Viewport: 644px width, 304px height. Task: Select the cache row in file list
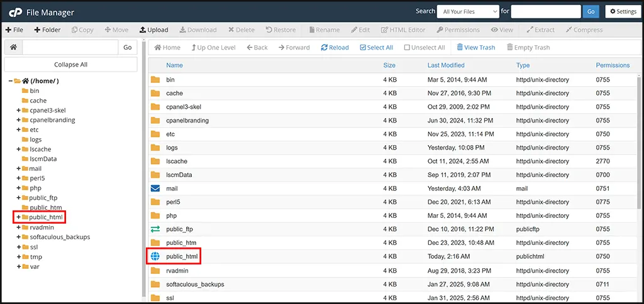(x=392, y=93)
